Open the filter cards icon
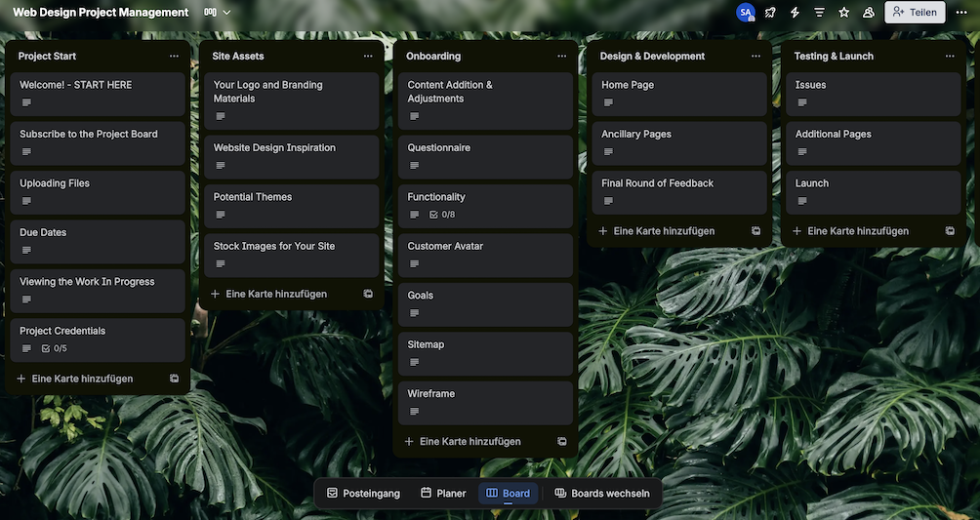 [819, 12]
